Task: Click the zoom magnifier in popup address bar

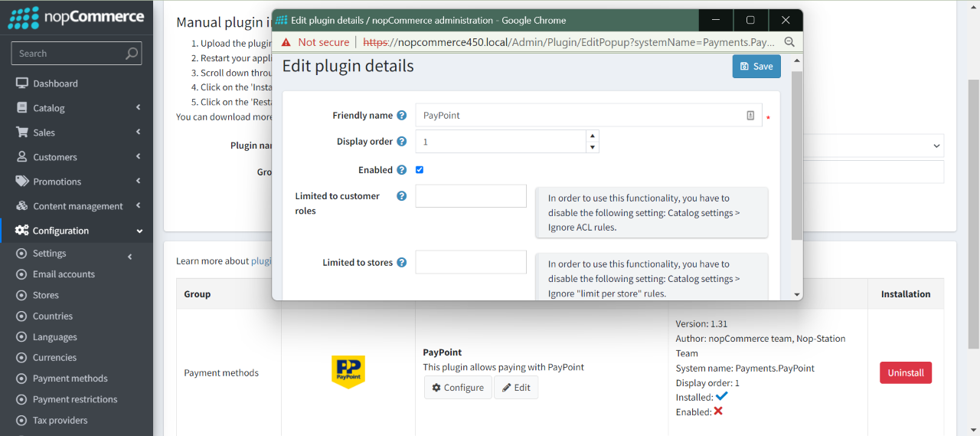Action: click(x=789, y=42)
